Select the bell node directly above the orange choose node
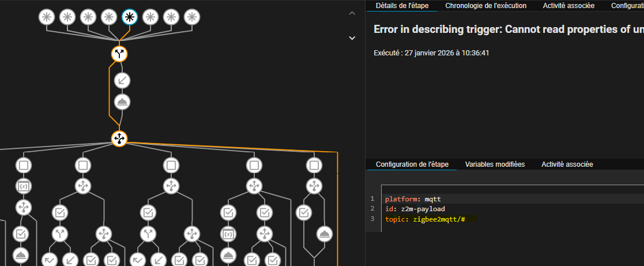The image size is (644, 266). pyautogui.click(x=122, y=102)
